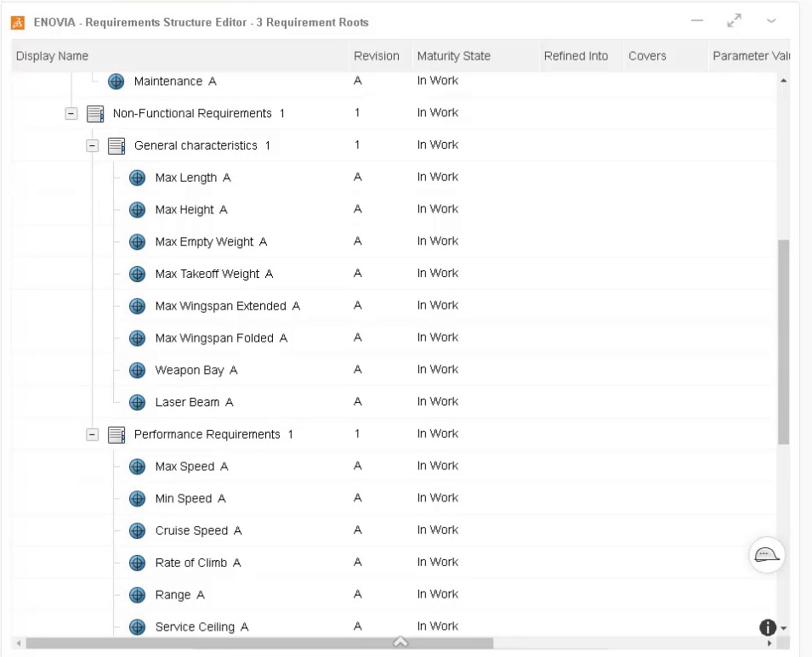
Task: Click the ENOVIA app logo icon
Action: [x=18, y=23]
